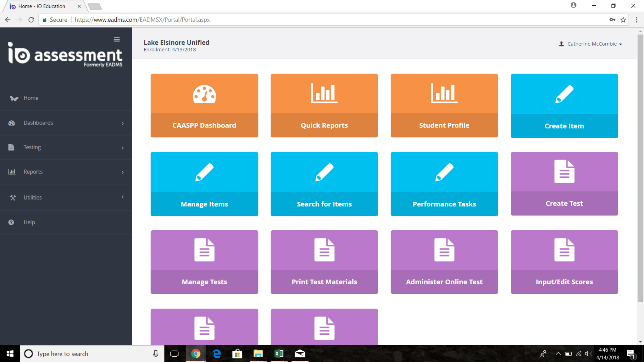Click the Input/Edit Scores document icon
Viewport: 644px width, 362px height.
(x=564, y=250)
